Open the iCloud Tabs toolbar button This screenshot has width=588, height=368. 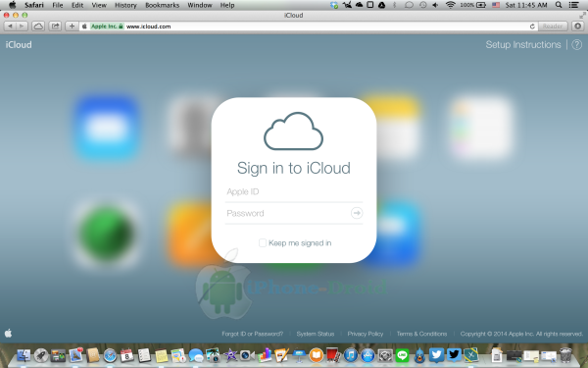coord(38,26)
